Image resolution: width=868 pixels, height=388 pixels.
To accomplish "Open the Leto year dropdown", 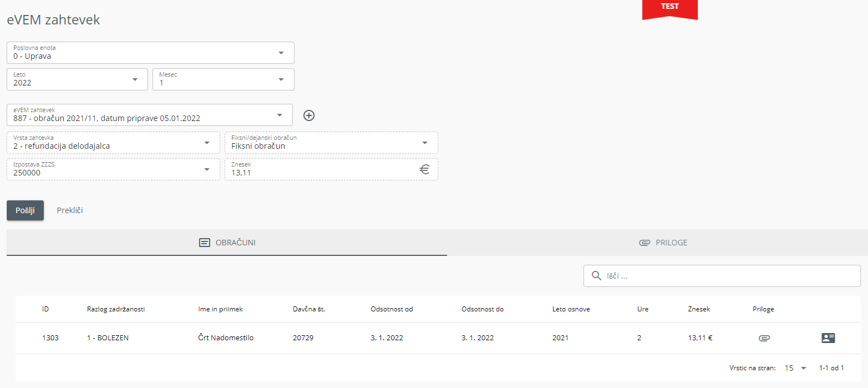I will pos(135,79).
